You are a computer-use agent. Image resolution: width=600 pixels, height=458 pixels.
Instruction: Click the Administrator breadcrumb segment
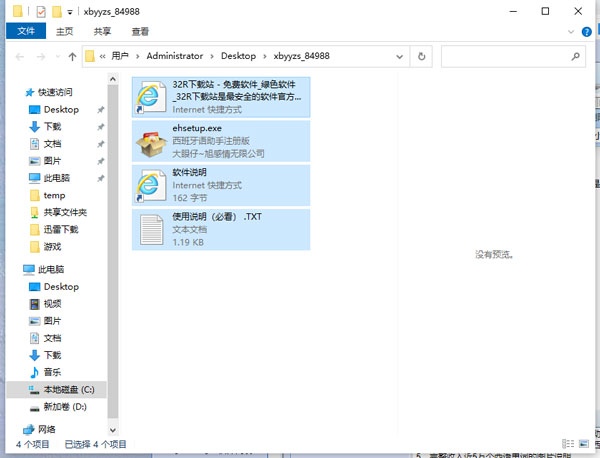(174, 56)
